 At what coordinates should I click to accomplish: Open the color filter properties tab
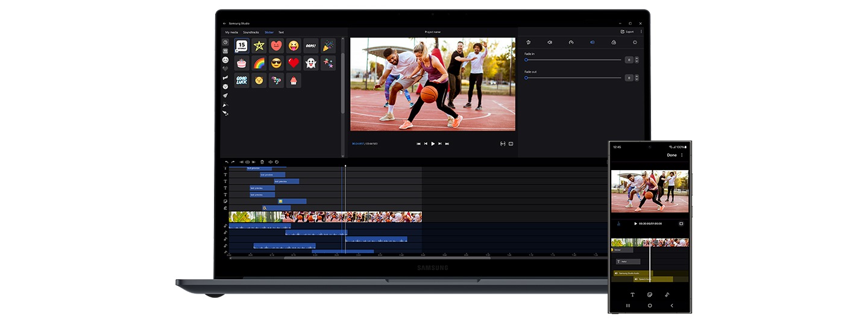[x=614, y=42]
